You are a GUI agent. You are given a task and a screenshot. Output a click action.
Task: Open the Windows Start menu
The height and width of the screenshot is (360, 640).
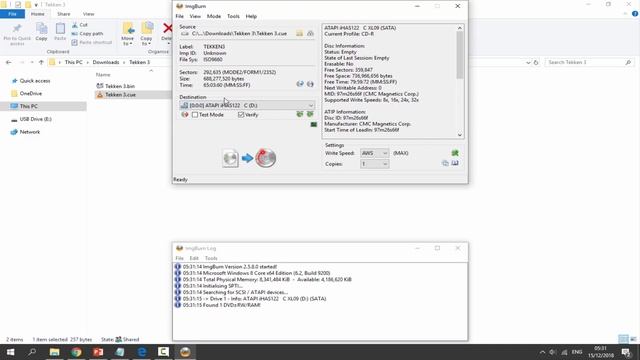(11, 352)
